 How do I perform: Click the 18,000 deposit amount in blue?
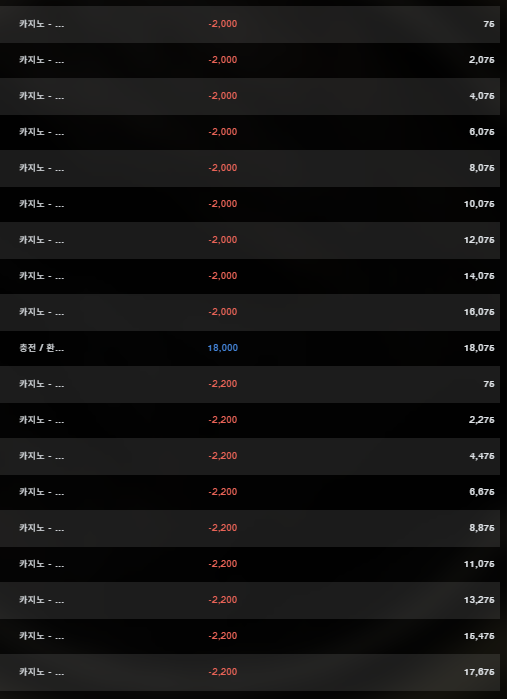point(223,348)
